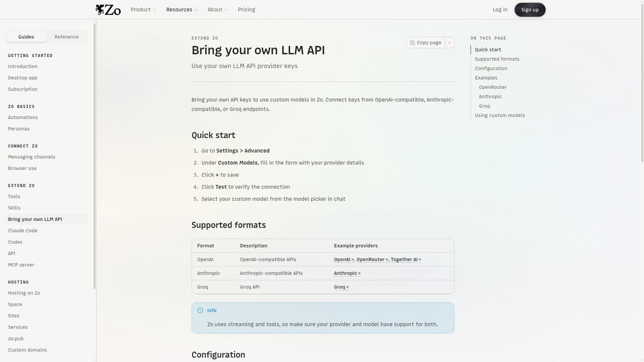Expand the About menu
644x362 pixels.
(x=217, y=10)
